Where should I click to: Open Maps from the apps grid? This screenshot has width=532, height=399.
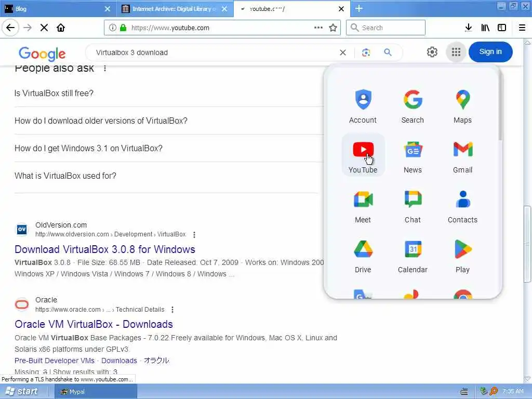click(462, 106)
